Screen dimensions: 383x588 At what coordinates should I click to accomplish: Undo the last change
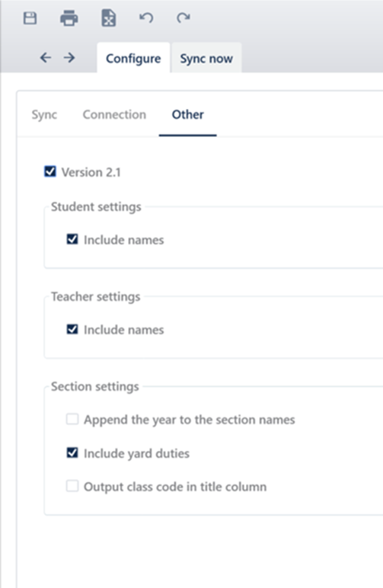pos(146,18)
